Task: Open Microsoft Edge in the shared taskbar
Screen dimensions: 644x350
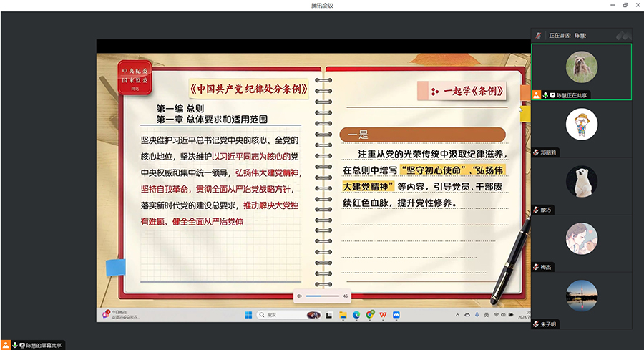Action: pyautogui.click(x=356, y=314)
